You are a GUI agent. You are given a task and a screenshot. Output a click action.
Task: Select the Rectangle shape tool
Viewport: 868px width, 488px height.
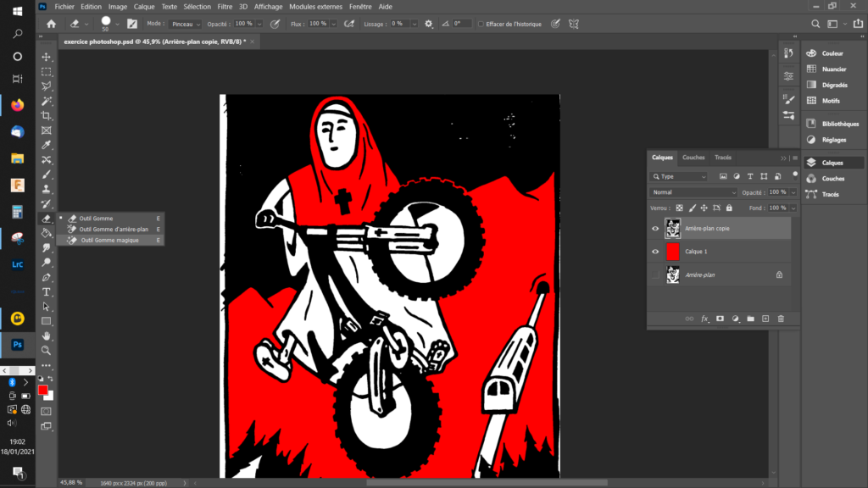click(x=47, y=321)
